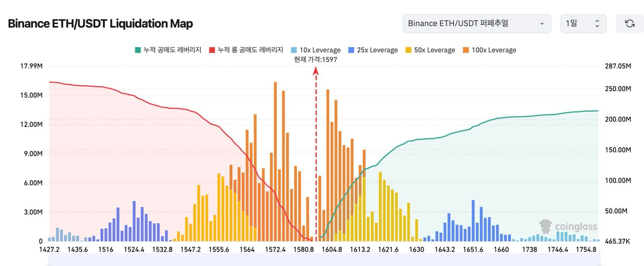Hide the 50x Leverage series via legend
644x266 pixels.
(430, 50)
